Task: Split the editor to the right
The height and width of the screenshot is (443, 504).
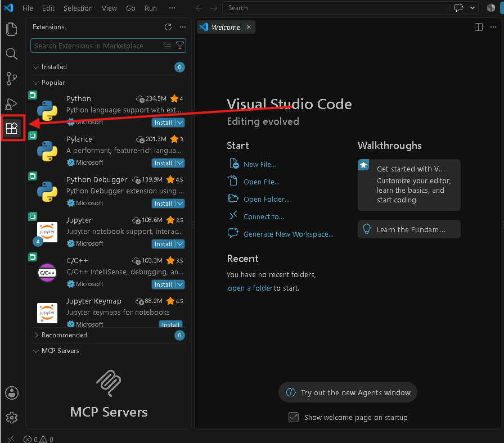Action: [479, 27]
